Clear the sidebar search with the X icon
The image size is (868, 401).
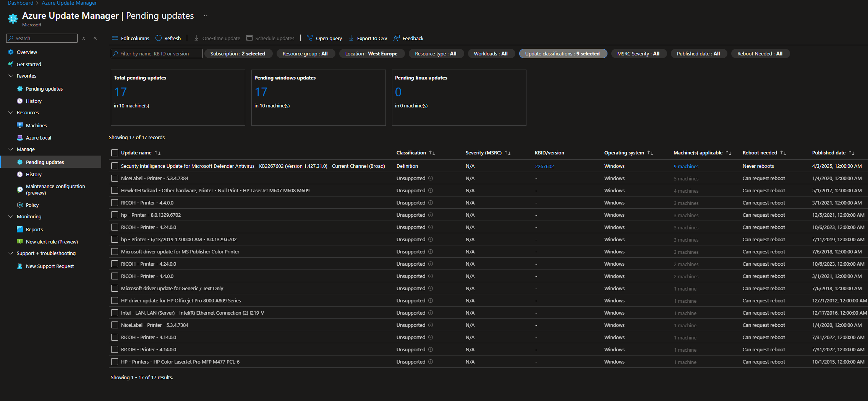click(84, 38)
